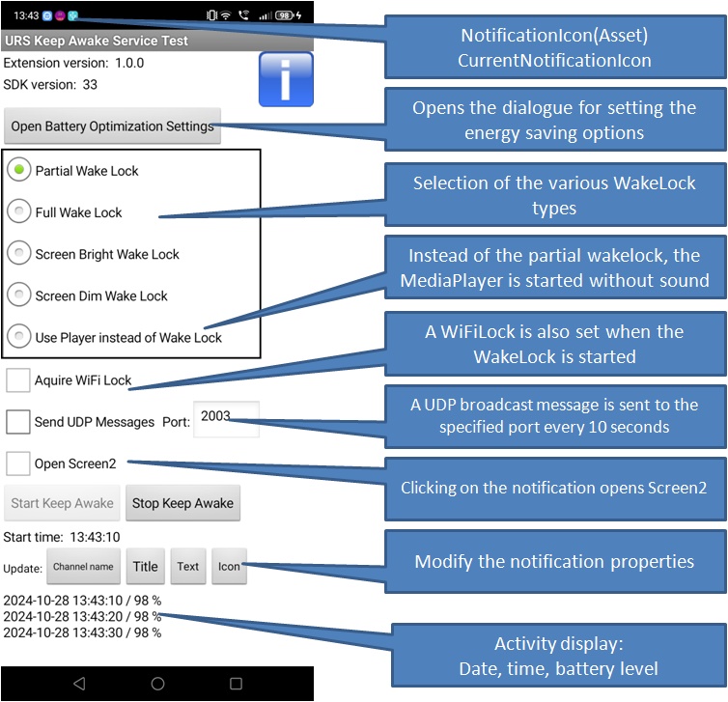The image size is (728, 702).
Task: Click the blue info icon
Action: point(286,79)
